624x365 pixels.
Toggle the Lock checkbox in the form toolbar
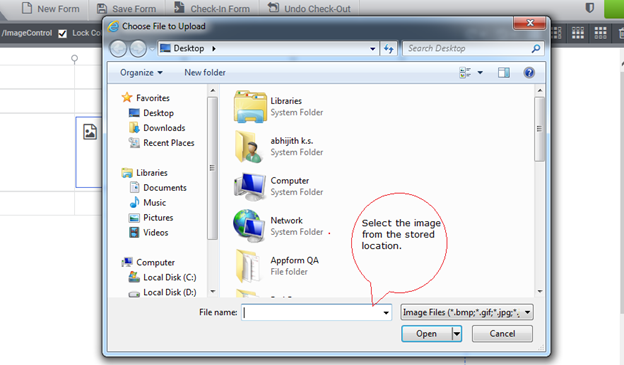(62, 33)
